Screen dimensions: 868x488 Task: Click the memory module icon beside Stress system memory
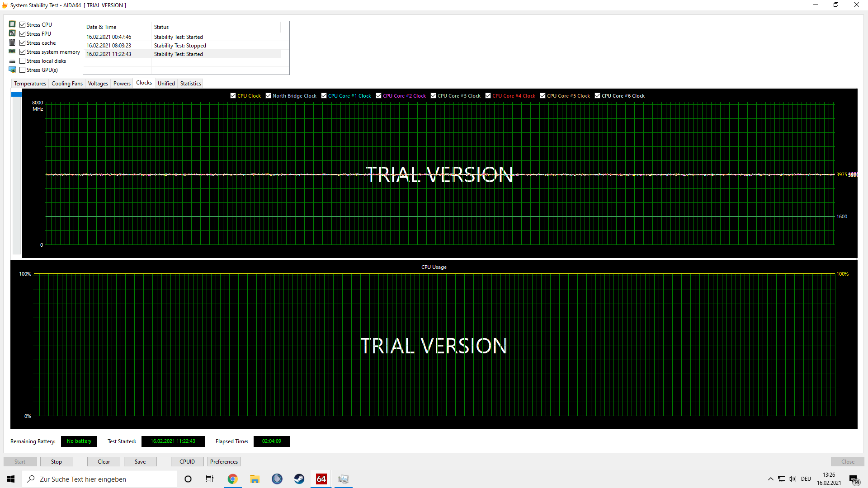(x=12, y=52)
